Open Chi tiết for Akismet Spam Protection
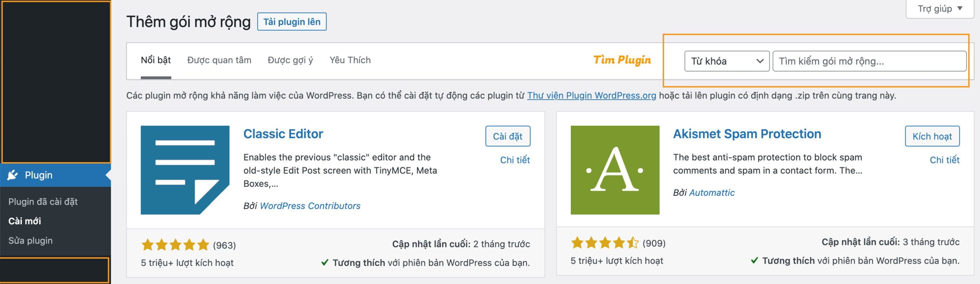980x284 pixels. 944,160
